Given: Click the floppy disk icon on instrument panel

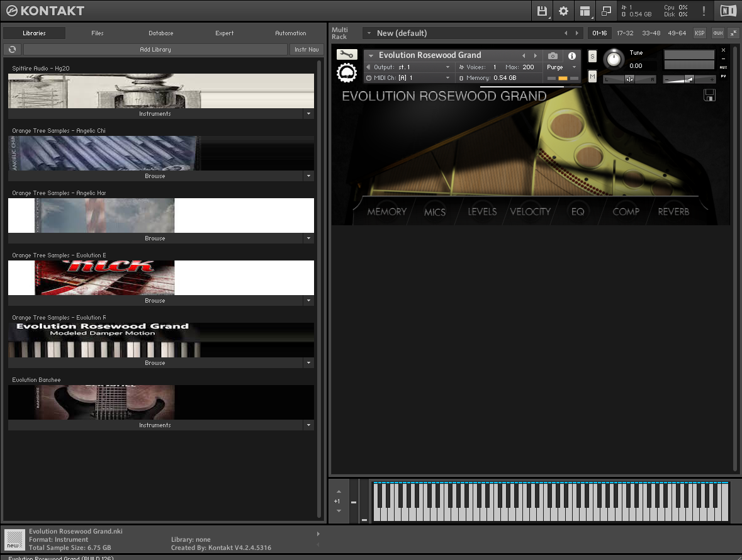Looking at the screenshot, I should point(709,95).
